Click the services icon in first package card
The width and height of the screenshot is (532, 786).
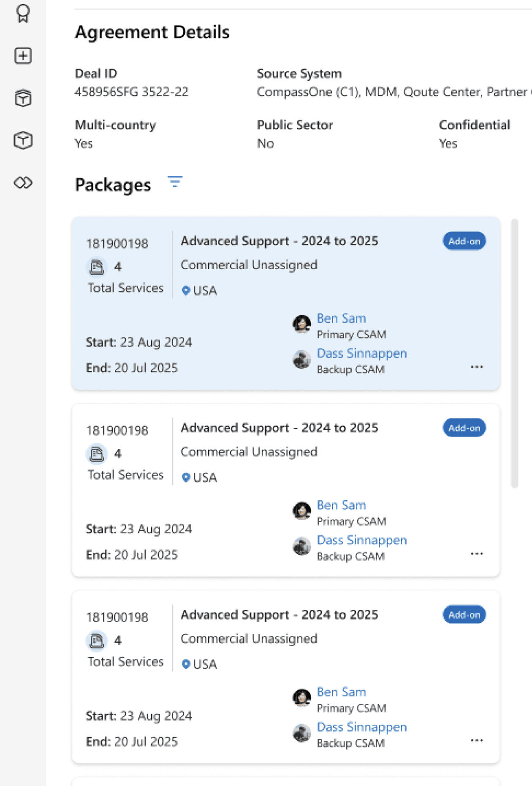96,267
